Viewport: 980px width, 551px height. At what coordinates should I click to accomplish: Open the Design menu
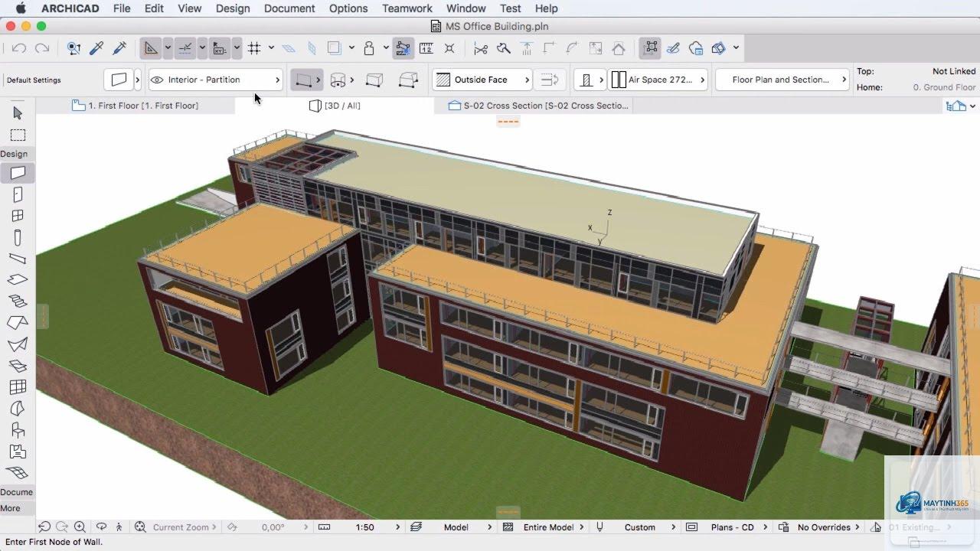(233, 8)
